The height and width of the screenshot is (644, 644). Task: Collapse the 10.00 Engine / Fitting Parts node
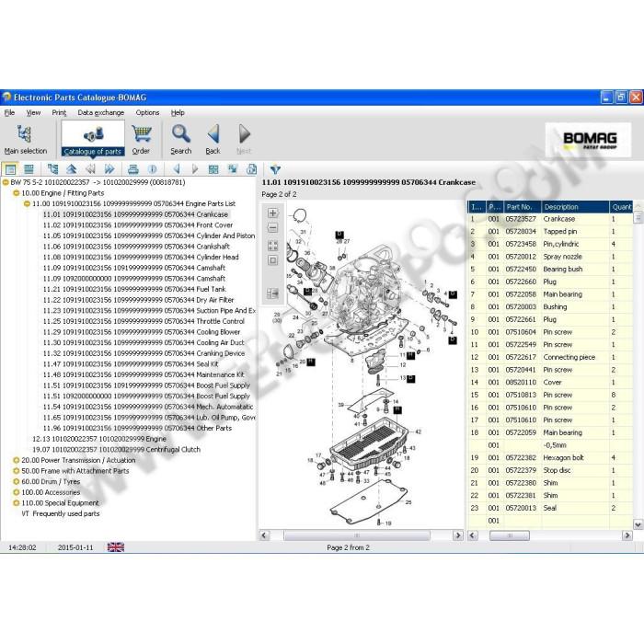tap(17, 193)
